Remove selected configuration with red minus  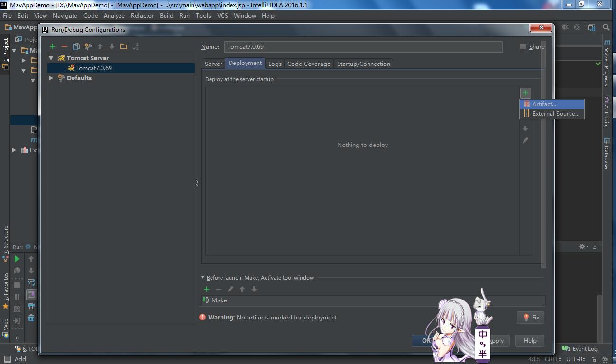pyautogui.click(x=64, y=46)
